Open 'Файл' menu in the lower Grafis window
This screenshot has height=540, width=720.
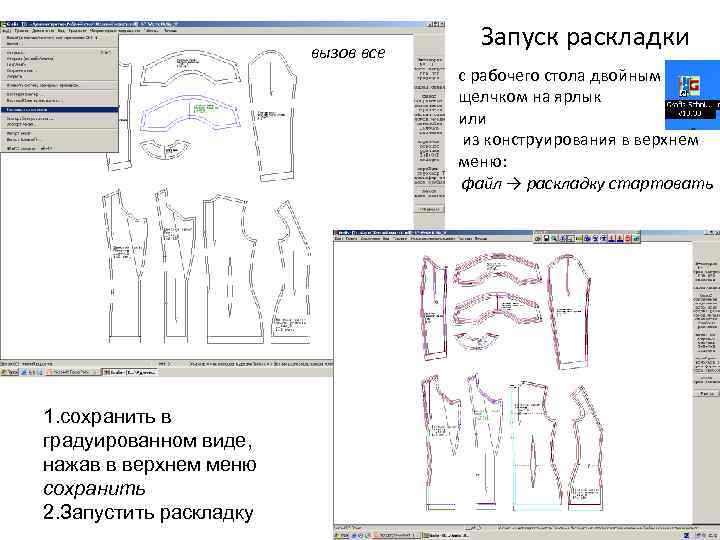pos(338,239)
